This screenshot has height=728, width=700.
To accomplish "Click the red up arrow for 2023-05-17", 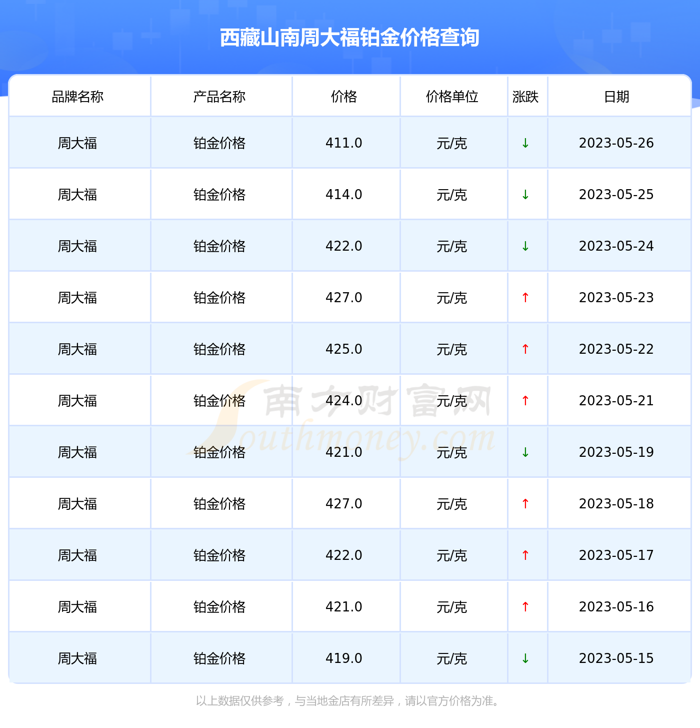I will point(525,555).
